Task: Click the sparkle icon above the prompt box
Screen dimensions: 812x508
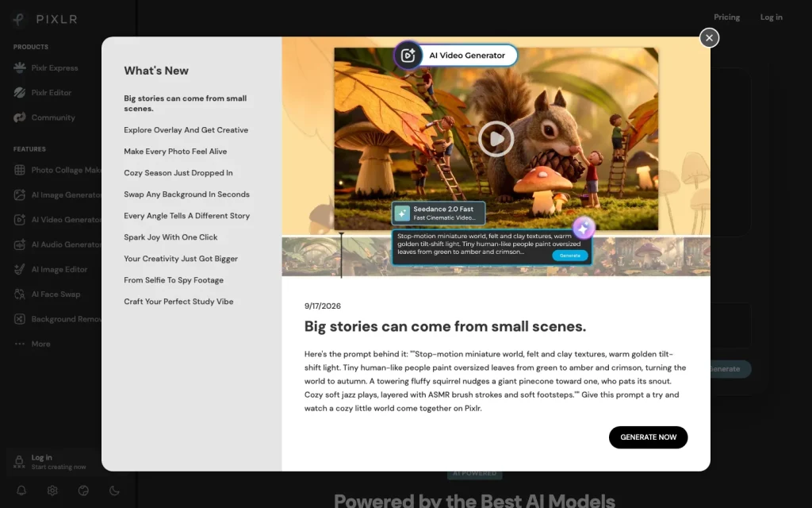Action: [x=584, y=228]
